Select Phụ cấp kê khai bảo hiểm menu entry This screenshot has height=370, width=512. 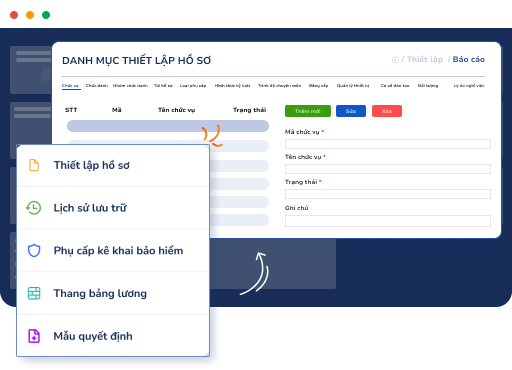[x=113, y=251]
